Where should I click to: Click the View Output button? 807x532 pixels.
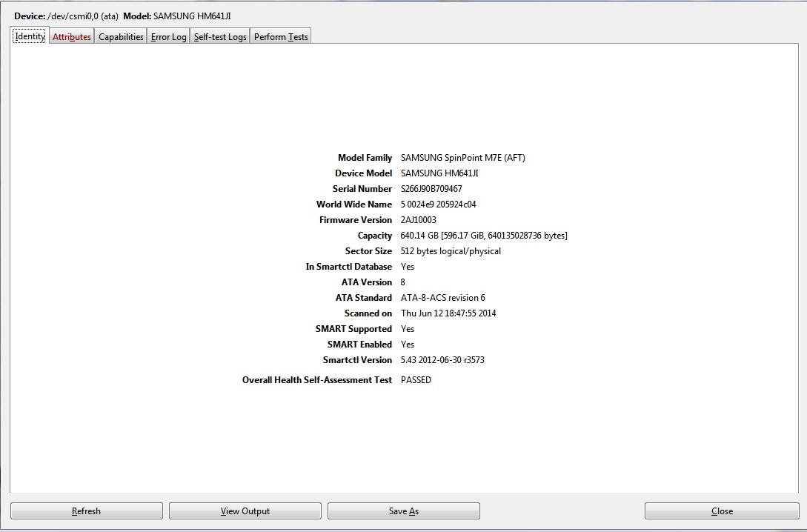point(245,511)
